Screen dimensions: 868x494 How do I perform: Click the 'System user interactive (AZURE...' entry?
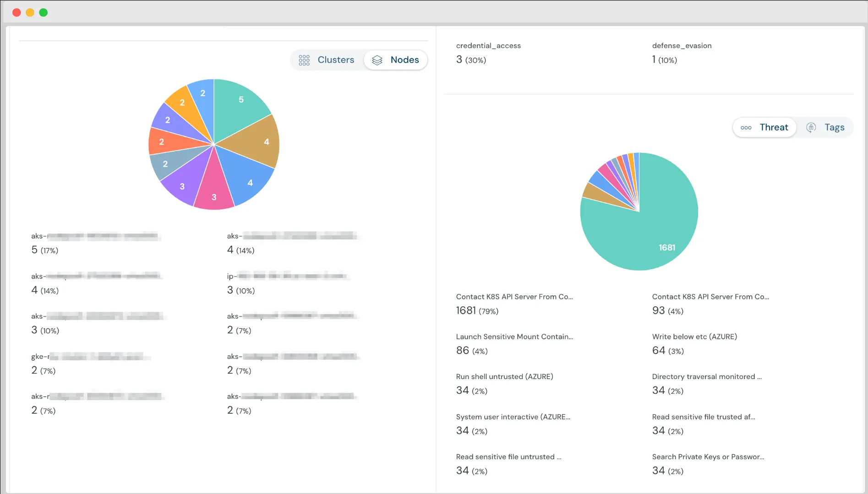513,417
